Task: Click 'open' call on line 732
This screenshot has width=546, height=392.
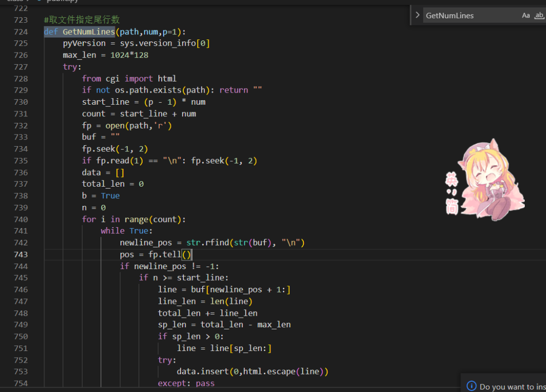Action: [115, 125]
